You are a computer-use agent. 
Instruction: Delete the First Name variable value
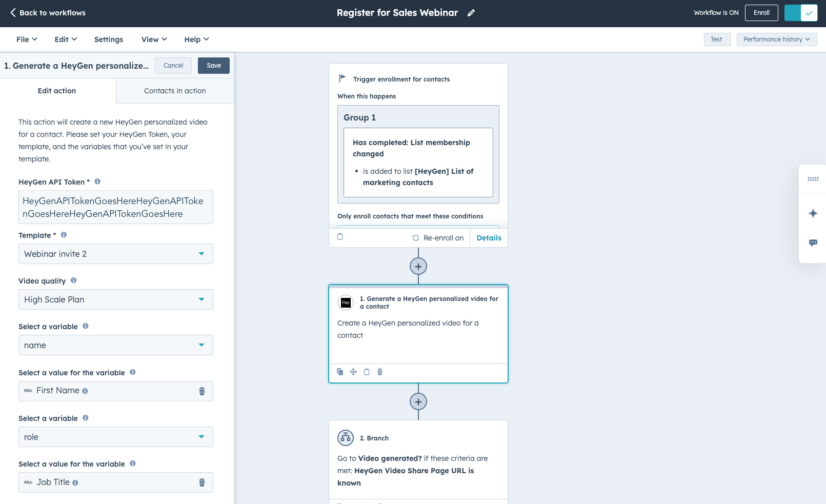(x=202, y=391)
